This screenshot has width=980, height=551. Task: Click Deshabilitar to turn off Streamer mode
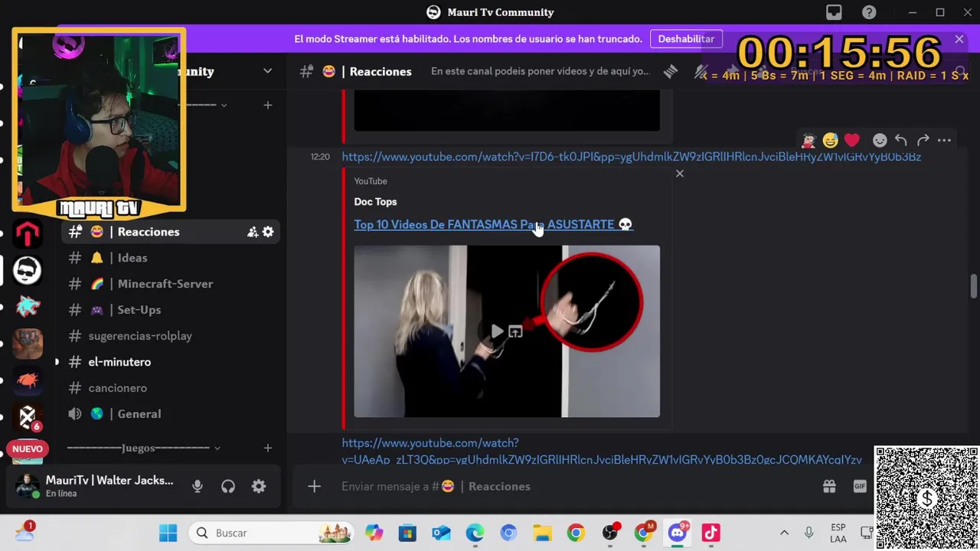pos(686,39)
